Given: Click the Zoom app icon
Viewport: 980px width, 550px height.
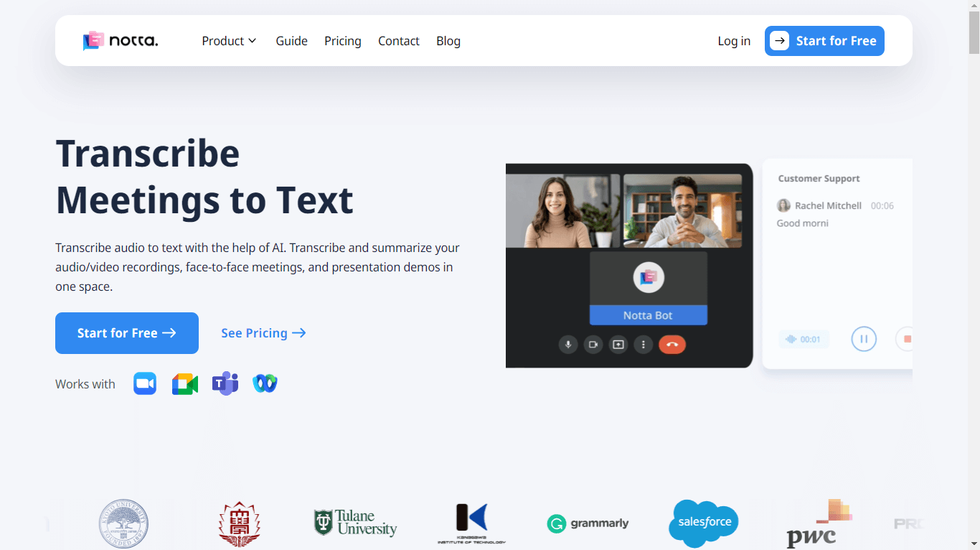Looking at the screenshot, I should (x=145, y=384).
